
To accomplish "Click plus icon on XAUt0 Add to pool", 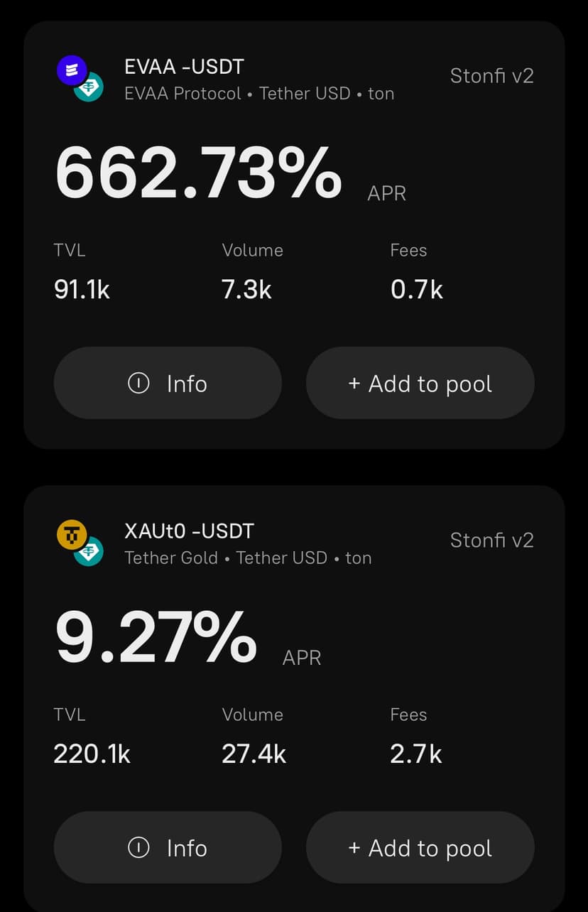I will tap(354, 848).
